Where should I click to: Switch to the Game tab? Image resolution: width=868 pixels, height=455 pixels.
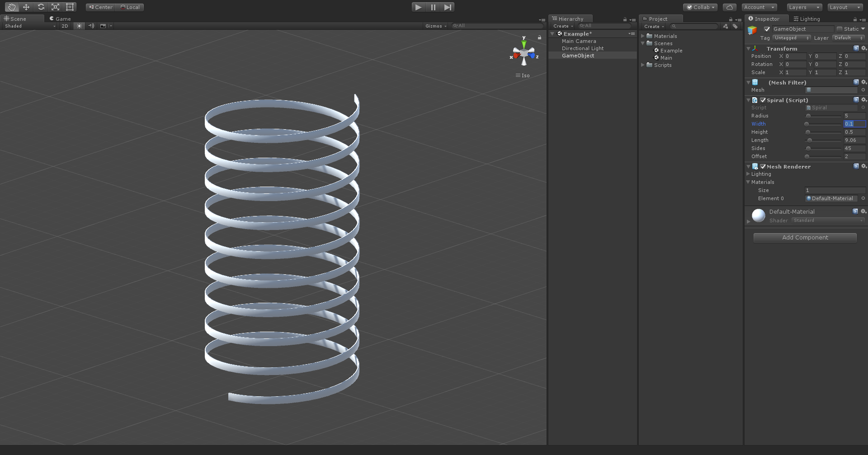coord(60,19)
